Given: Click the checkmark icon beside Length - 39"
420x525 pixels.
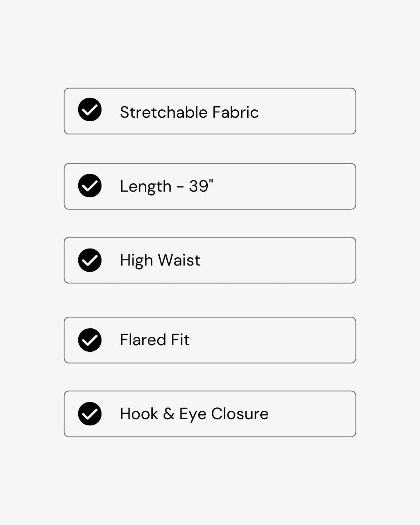Looking at the screenshot, I should click(90, 185).
